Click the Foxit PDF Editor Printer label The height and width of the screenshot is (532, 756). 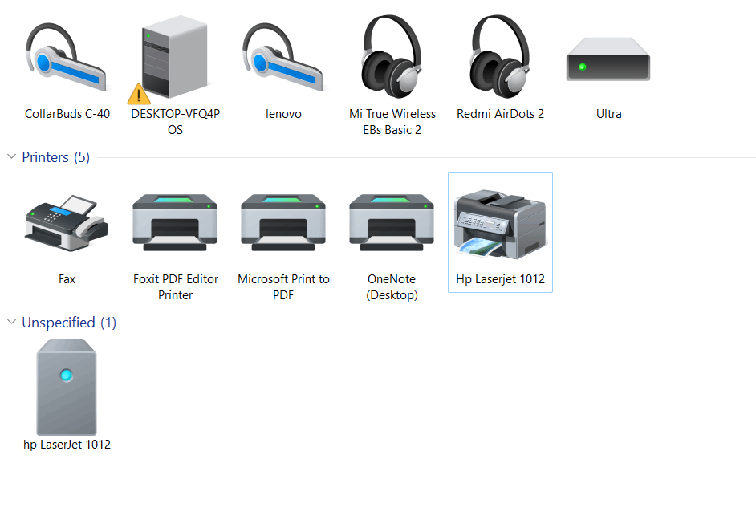point(176,286)
